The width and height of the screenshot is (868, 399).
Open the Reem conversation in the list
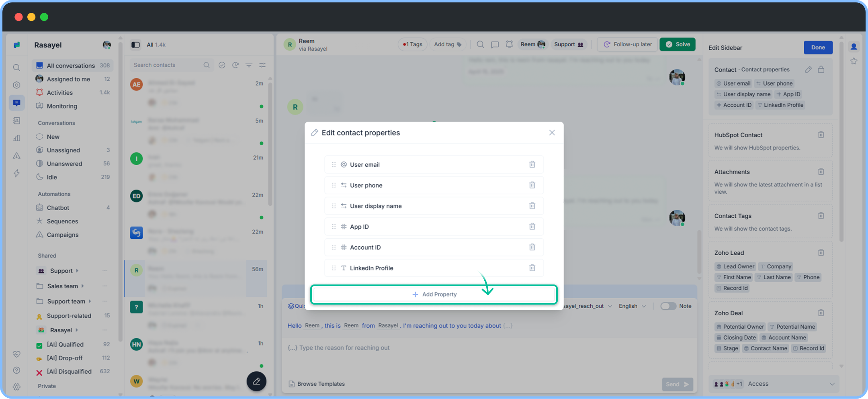196,278
